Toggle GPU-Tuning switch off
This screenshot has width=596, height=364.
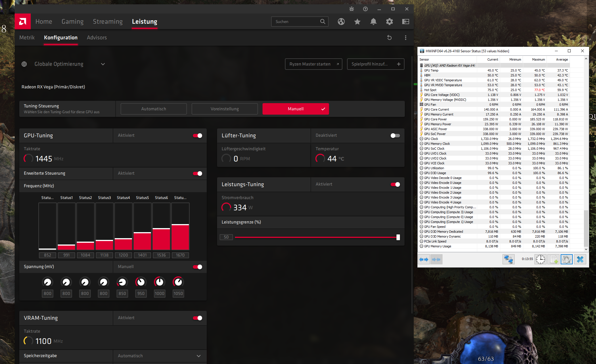(198, 136)
